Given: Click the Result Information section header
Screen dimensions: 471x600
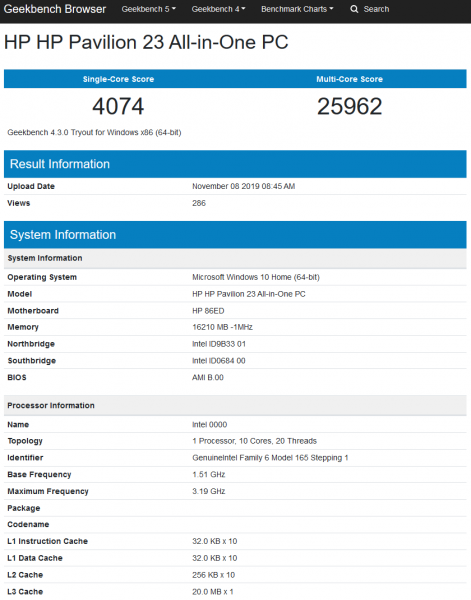Looking at the screenshot, I should [x=235, y=164].
